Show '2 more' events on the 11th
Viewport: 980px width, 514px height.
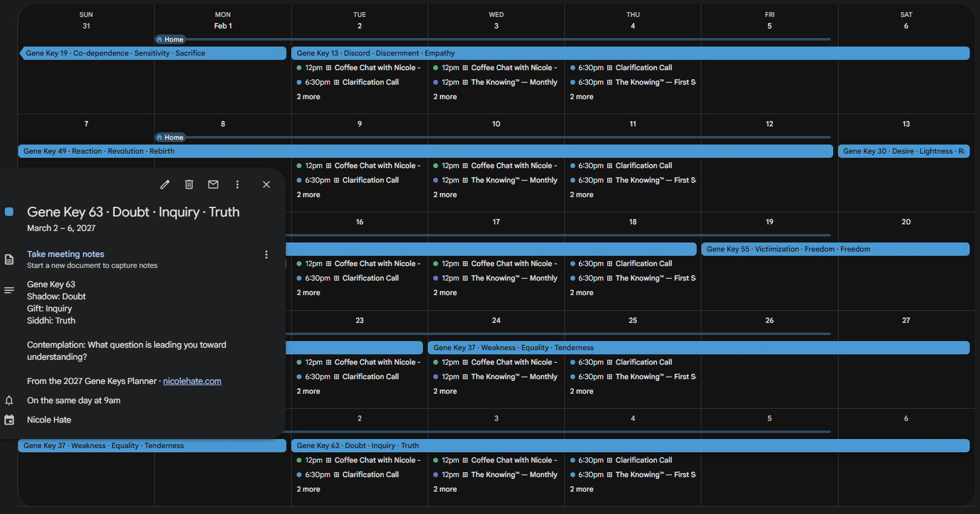[x=582, y=195]
